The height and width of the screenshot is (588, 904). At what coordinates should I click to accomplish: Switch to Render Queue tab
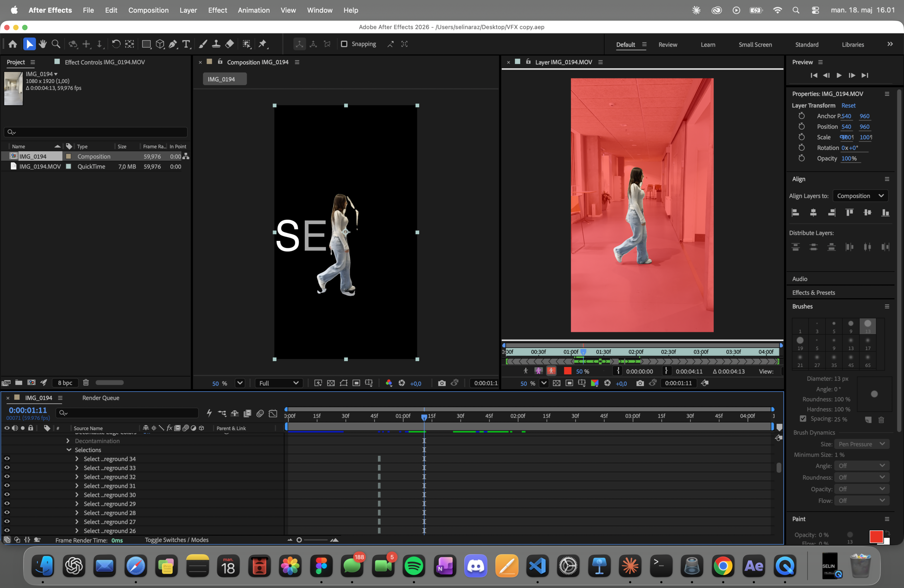pos(101,398)
